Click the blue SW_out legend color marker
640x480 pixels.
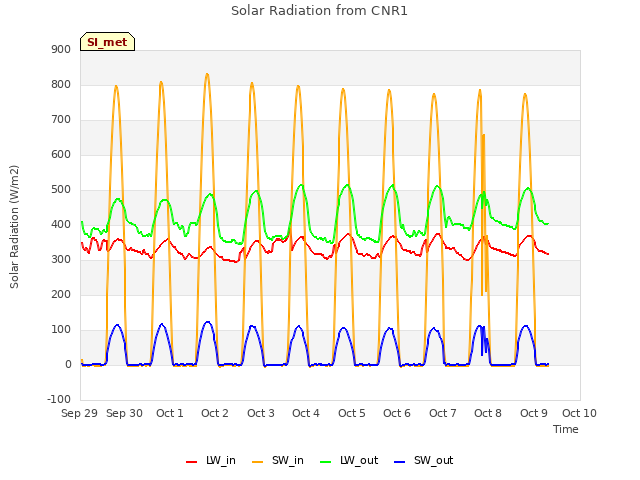(x=400, y=462)
